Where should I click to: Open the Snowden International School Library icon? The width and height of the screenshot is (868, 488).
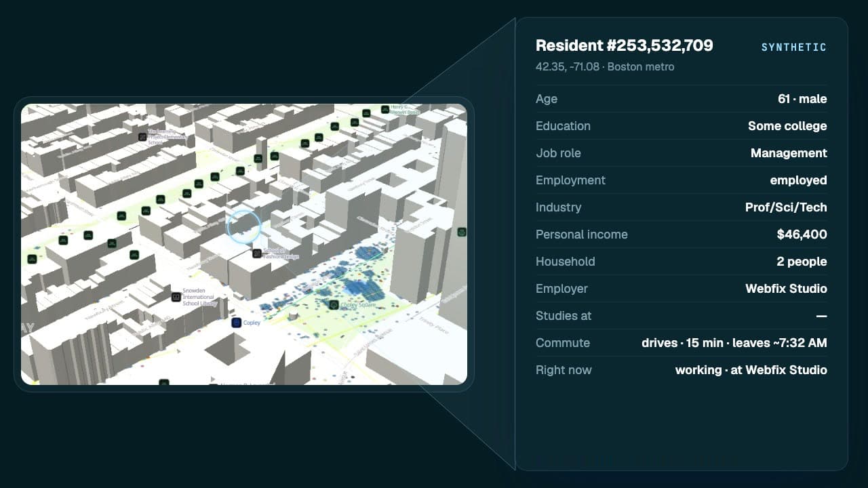pos(176,297)
